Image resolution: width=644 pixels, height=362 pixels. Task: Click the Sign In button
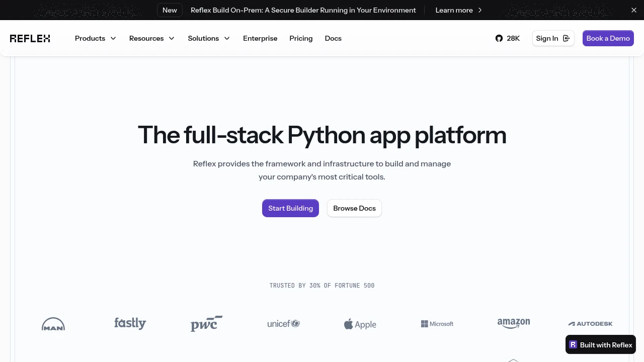[x=553, y=38]
